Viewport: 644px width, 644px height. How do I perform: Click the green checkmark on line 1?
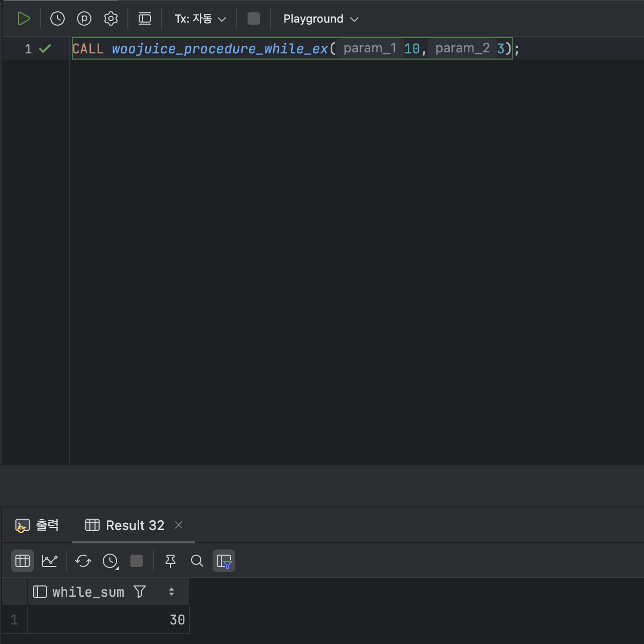(x=45, y=49)
